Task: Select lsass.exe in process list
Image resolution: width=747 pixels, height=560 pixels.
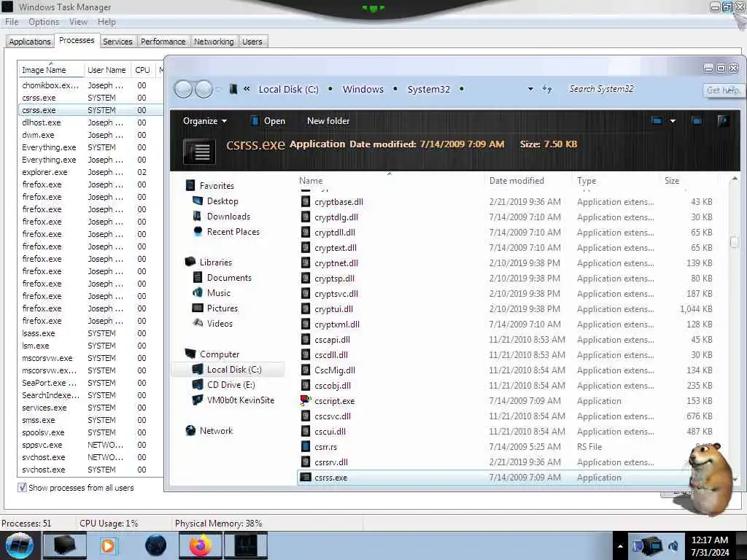Action: pos(90,333)
